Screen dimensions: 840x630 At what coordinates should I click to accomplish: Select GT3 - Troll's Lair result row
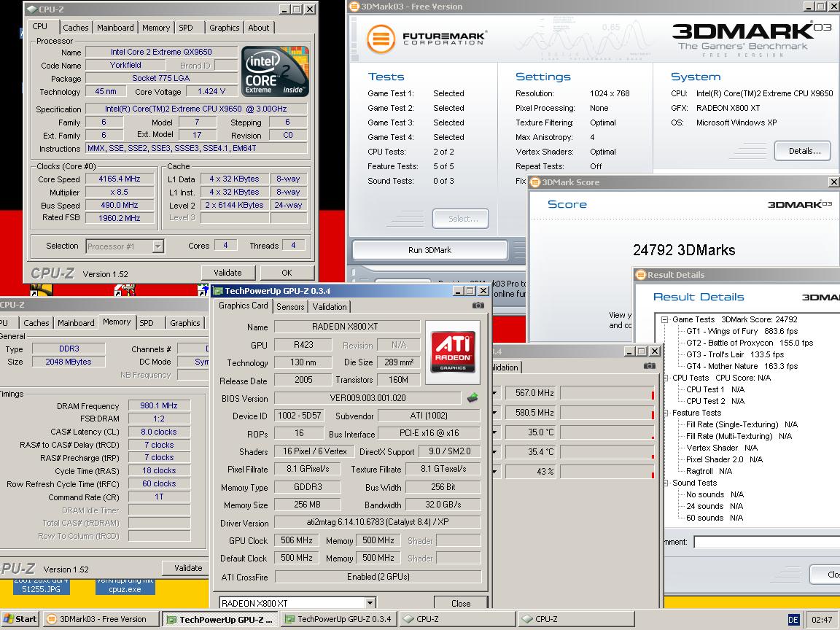click(x=735, y=354)
